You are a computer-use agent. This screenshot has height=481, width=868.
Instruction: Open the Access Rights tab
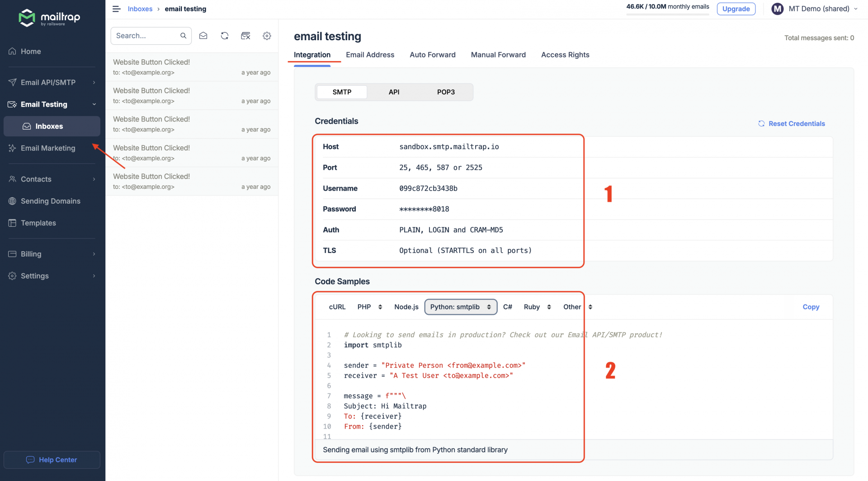565,55
